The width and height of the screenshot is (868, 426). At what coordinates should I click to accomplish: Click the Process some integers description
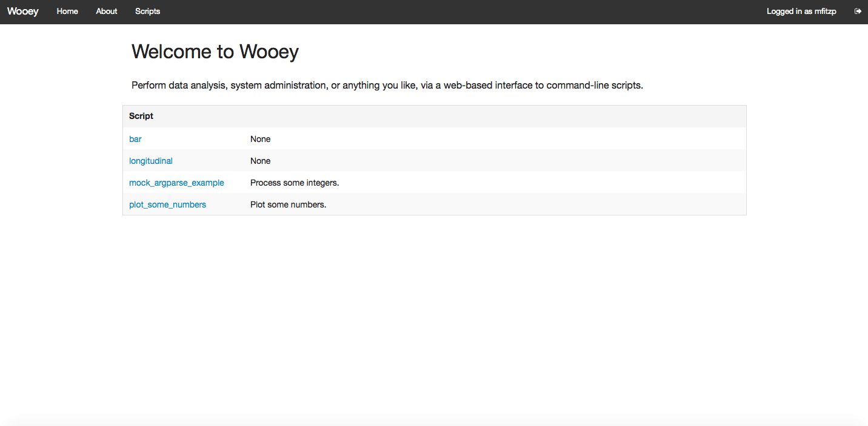[294, 183]
